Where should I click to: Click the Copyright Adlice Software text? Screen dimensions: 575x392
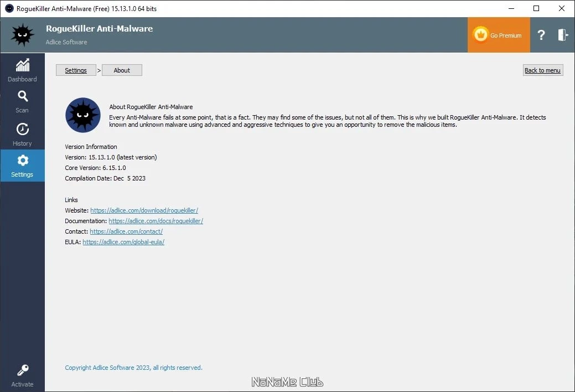click(133, 368)
